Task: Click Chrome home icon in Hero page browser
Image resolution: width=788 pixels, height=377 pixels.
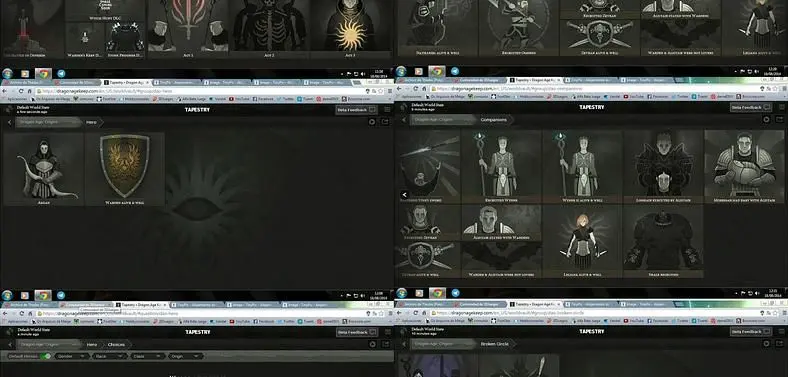Action: click(x=29, y=91)
